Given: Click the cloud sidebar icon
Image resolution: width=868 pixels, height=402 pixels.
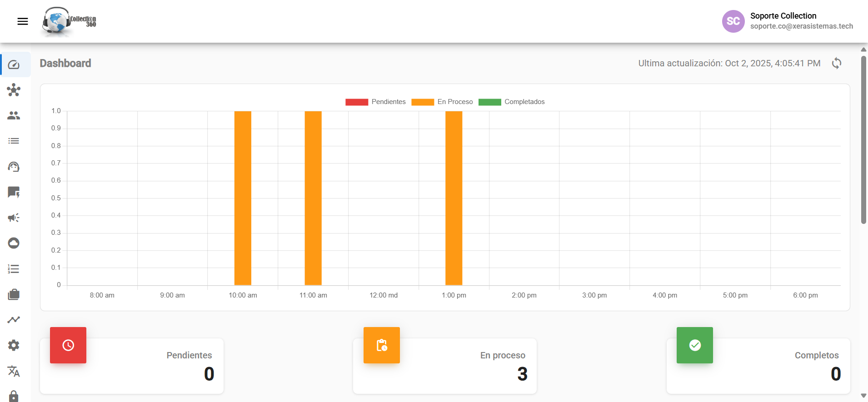Looking at the screenshot, I should tap(14, 243).
